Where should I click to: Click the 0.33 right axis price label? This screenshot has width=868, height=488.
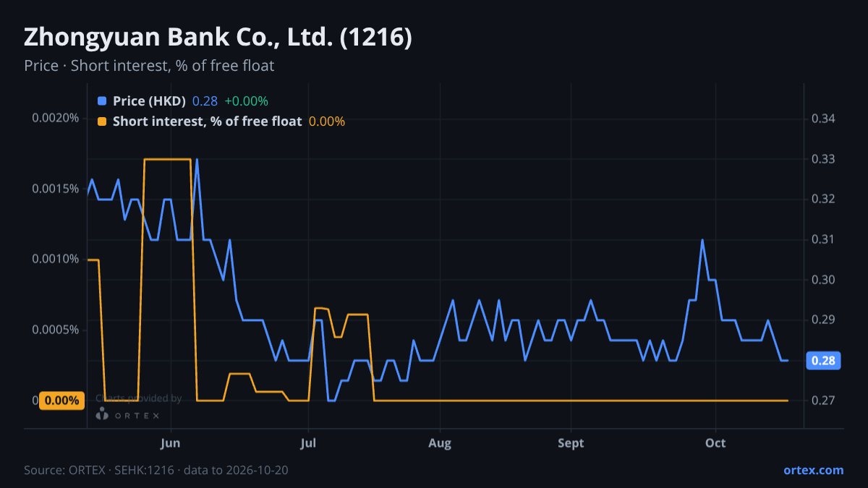(x=824, y=159)
